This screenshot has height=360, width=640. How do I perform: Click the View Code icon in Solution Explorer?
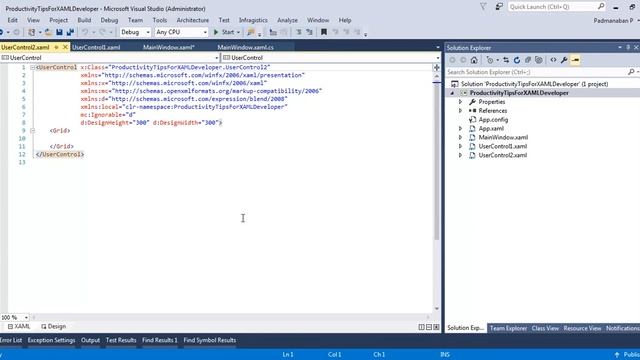click(x=553, y=60)
